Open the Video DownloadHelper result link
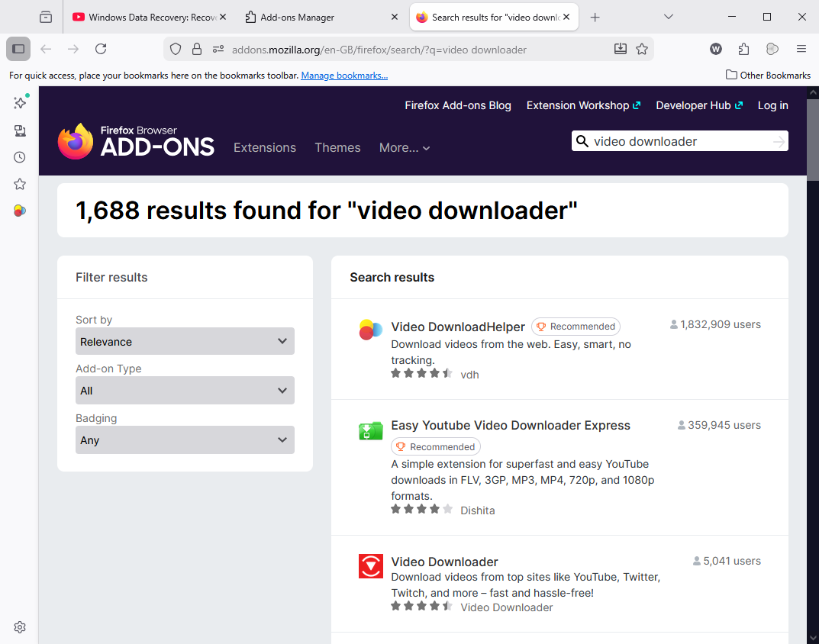The height and width of the screenshot is (644, 819). (x=458, y=327)
